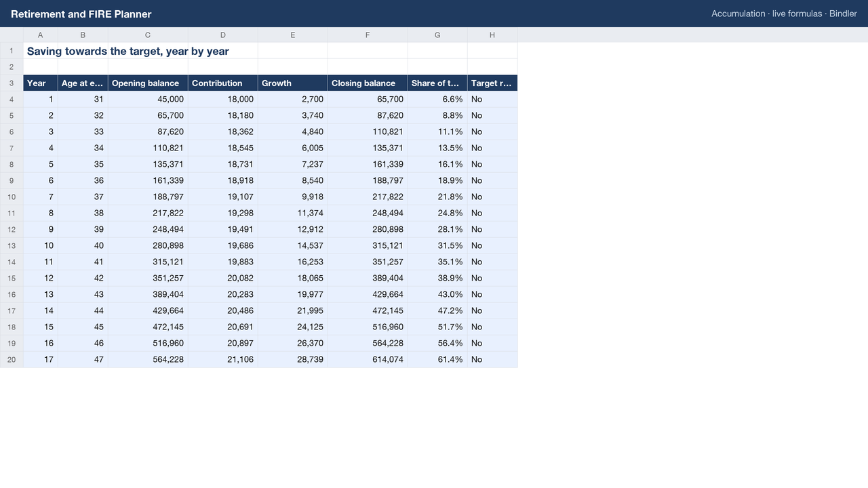Select contribution cell 18,918
Image resolution: width=868 pixels, height=488 pixels.
point(222,180)
